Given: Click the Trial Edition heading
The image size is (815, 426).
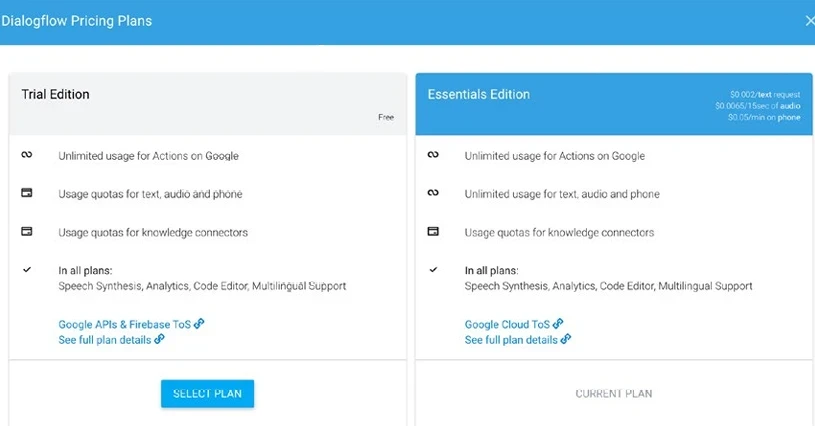Looking at the screenshot, I should (55, 95).
